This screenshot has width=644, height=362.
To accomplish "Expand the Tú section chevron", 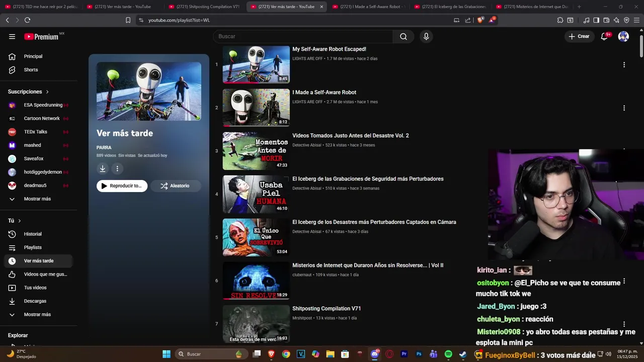I will click(x=20, y=221).
